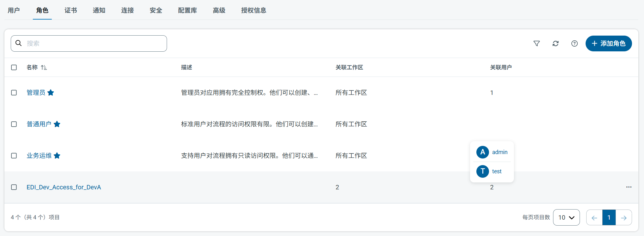Open the 授权信息 tab
Image resolution: width=644 pixels, height=236 pixels.
click(253, 10)
